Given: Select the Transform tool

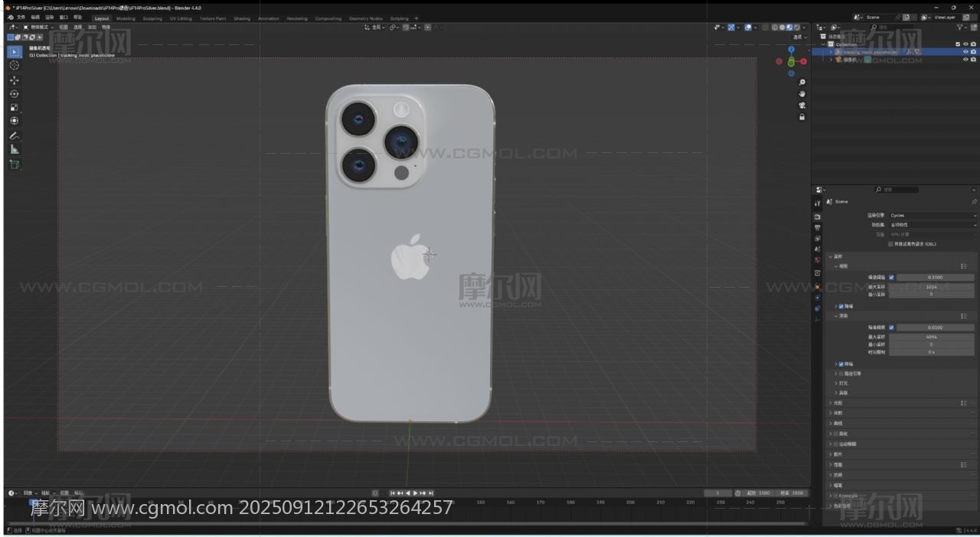Looking at the screenshot, I should pyautogui.click(x=14, y=121).
